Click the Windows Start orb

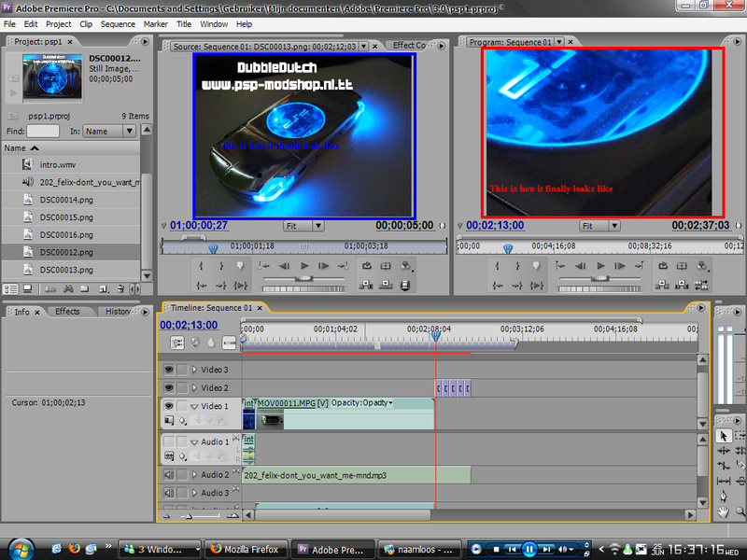pos(21,549)
